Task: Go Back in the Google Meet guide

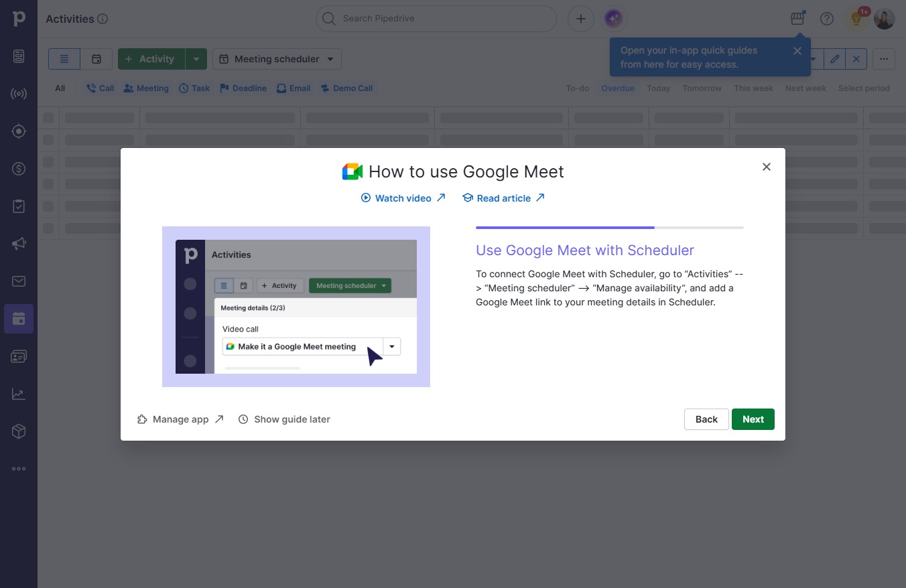Action: 706,419
